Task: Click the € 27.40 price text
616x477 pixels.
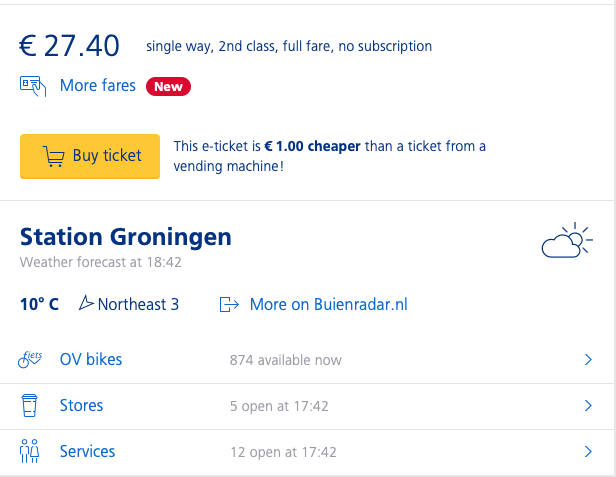Action: [x=70, y=46]
